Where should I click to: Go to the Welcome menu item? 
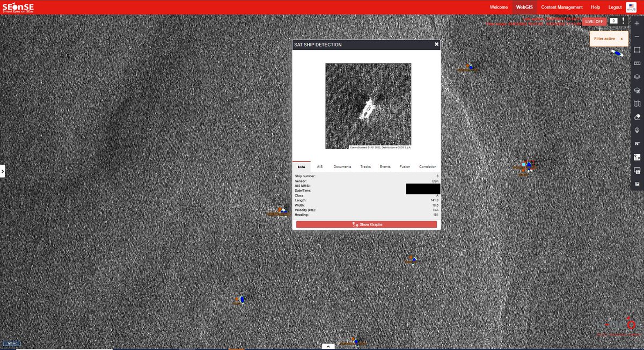(x=499, y=7)
